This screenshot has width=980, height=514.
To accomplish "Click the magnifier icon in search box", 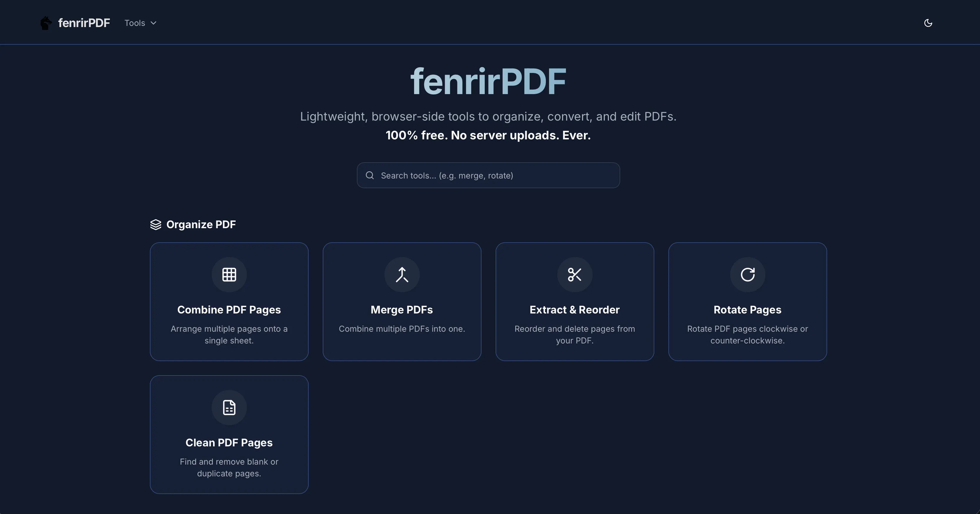I will [x=370, y=175].
